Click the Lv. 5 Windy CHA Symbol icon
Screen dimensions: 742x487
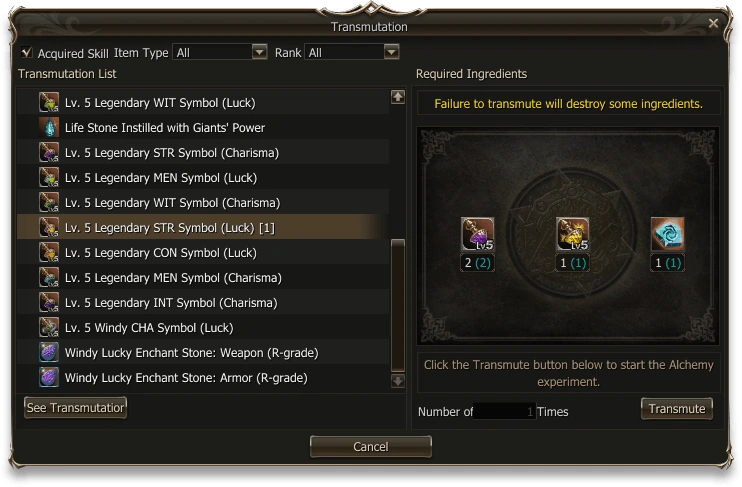[x=49, y=328]
